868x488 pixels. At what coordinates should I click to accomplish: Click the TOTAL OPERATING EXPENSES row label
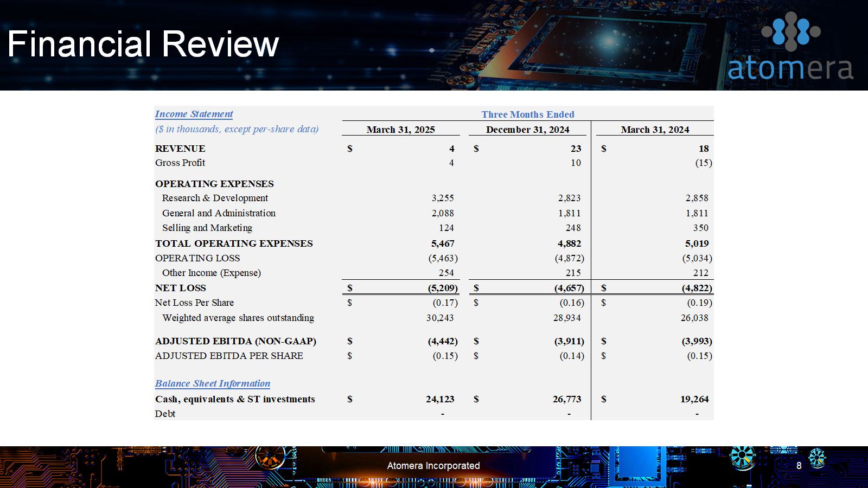234,243
